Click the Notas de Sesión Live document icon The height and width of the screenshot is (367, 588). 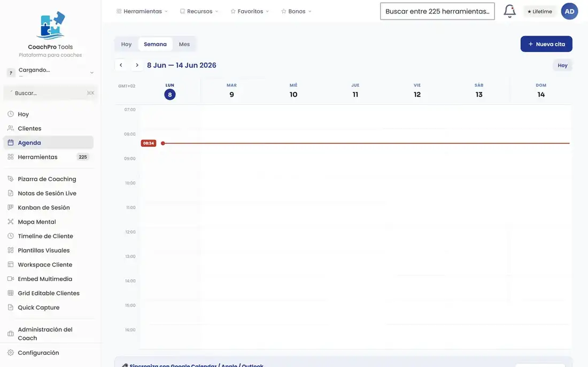11,193
